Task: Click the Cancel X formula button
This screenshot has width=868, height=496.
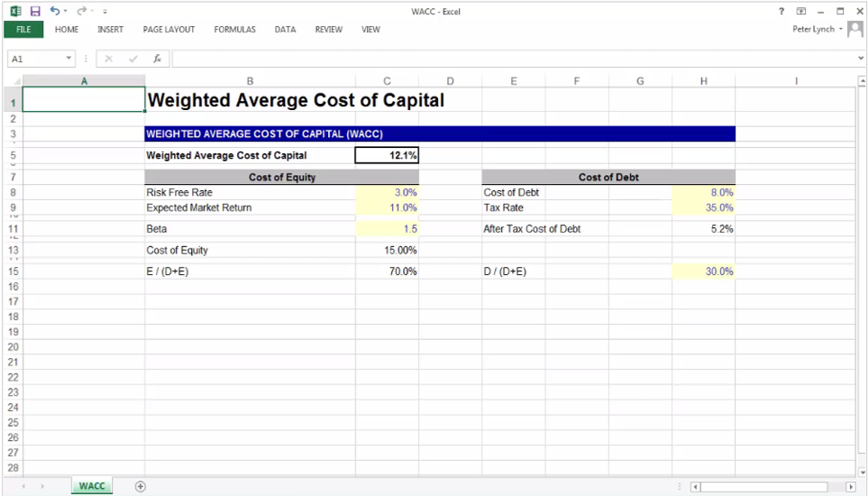Action: [x=108, y=59]
